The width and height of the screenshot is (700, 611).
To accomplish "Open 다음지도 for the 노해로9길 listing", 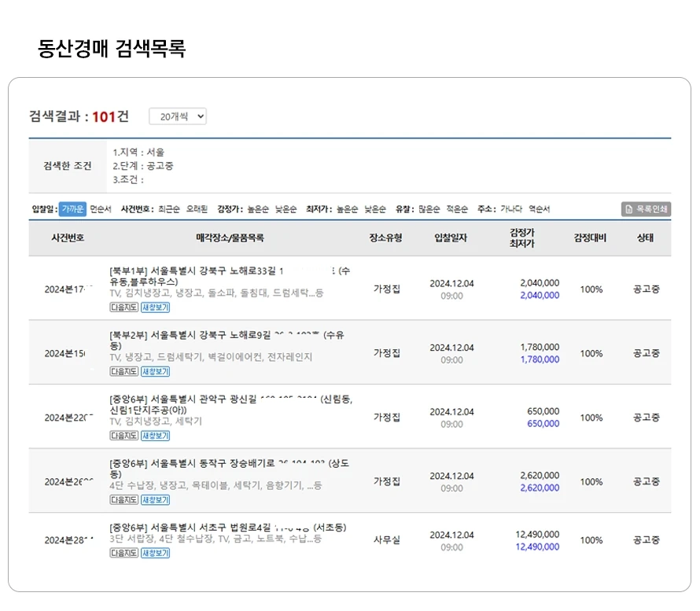I will (x=123, y=371).
